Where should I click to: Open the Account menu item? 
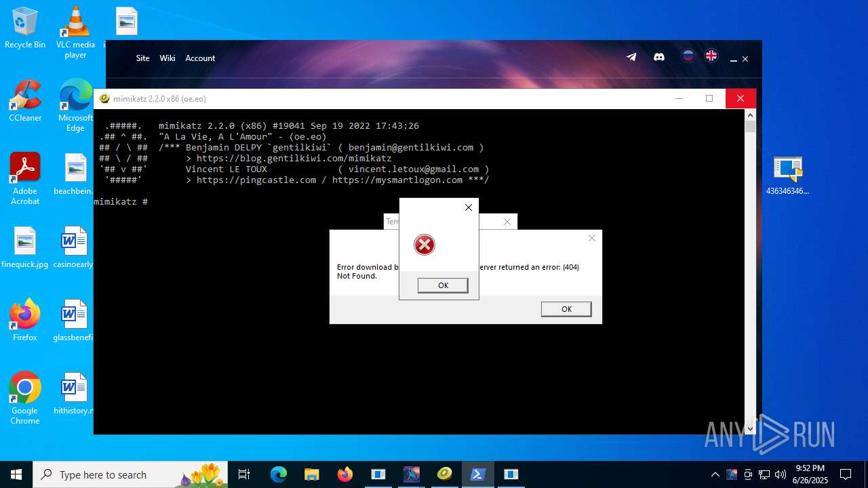[x=200, y=58]
